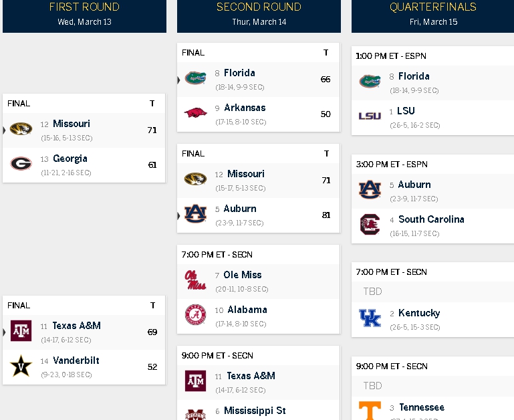This screenshot has height=420, width=514.
Task: Open the 1:00 PM ET ESPN game card
Action: (432, 90)
